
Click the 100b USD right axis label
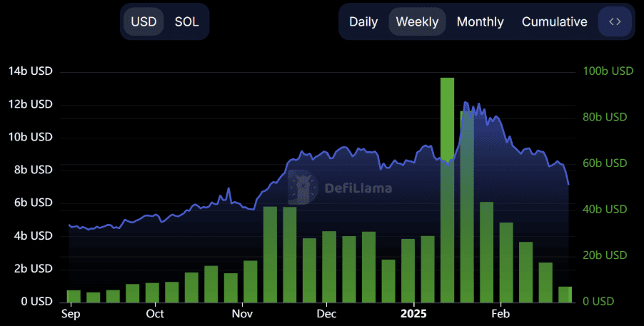pos(608,71)
